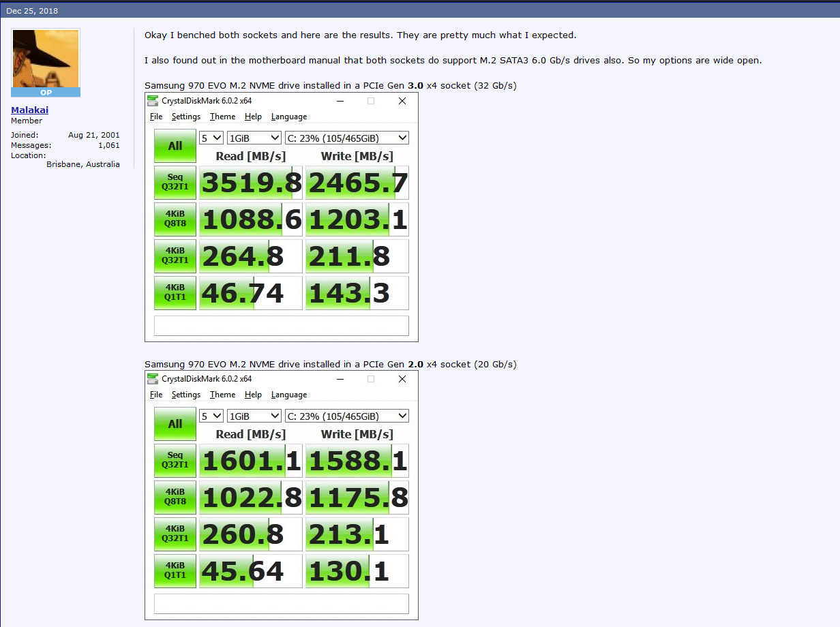Click the 264.8 read result
The width and height of the screenshot is (840, 627).
pos(251,256)
